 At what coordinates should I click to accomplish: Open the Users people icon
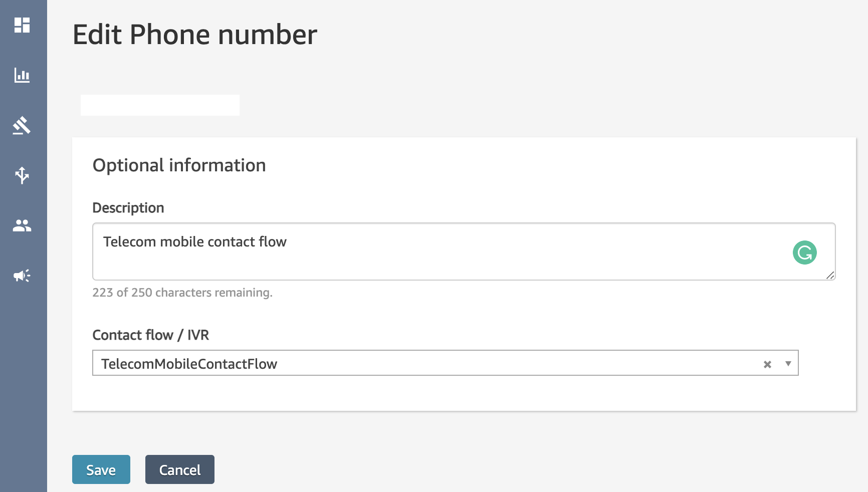(x=22, y=226)
